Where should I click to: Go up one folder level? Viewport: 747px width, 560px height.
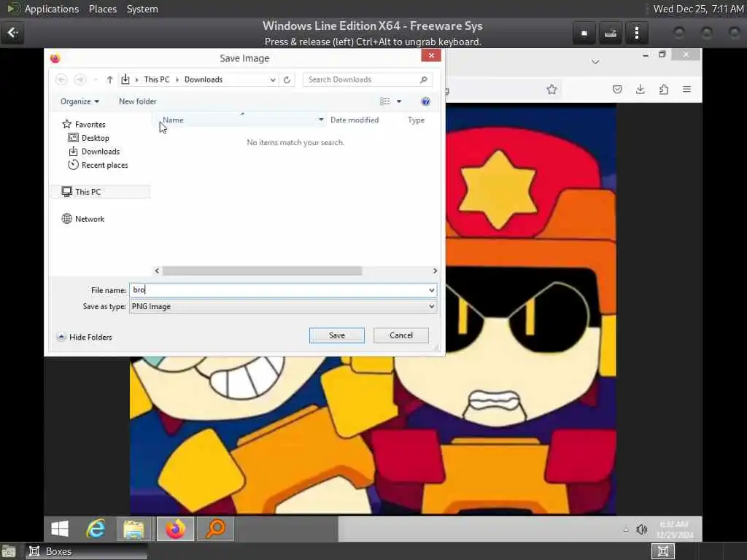pos(109,79)
